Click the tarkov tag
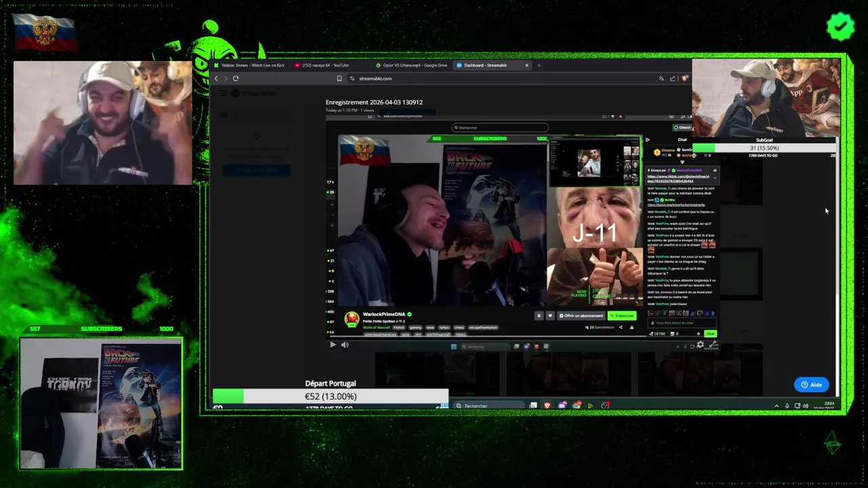The height and width of the screenshot is (488, 868). coord(443,327)
